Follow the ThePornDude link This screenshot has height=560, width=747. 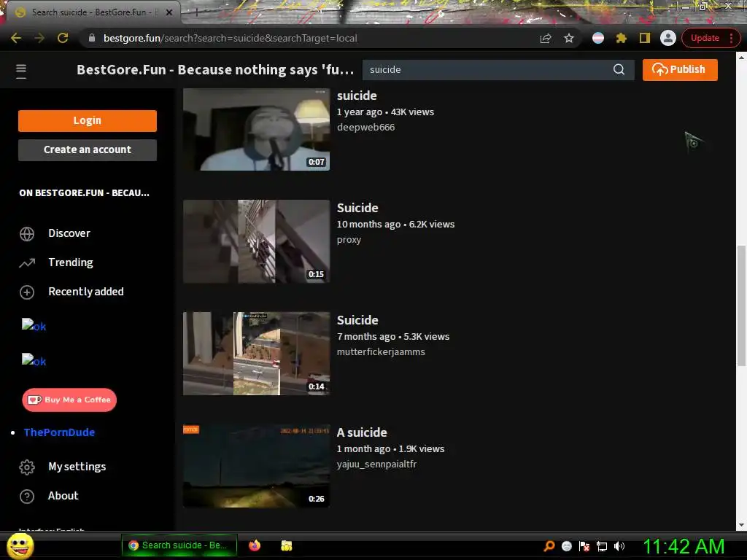59,432
